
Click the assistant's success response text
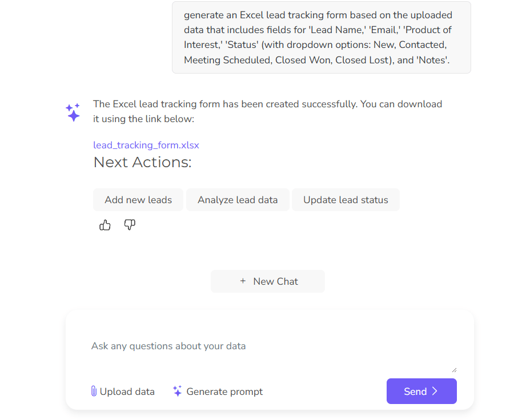pos(267,111)
